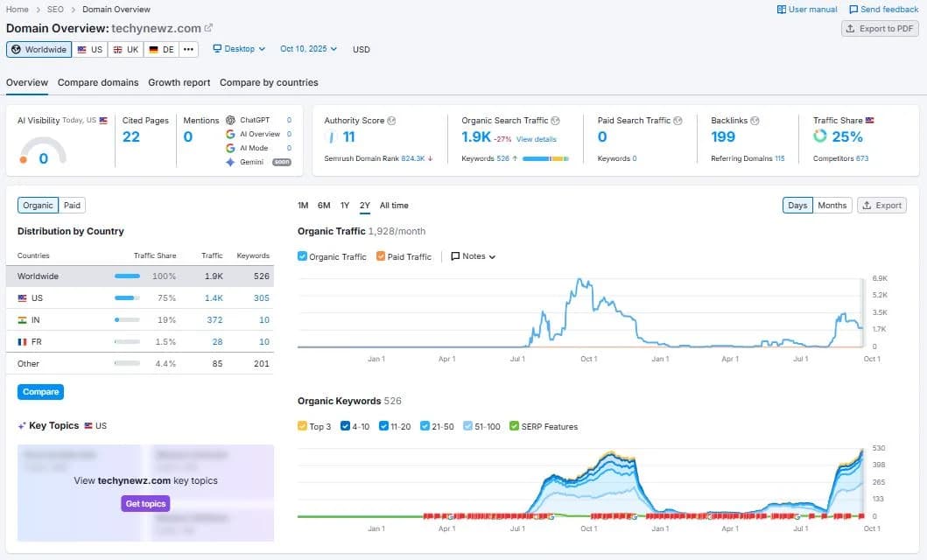Screen dimensions: 927x560
Task: Click the Send feedback chat icon
Action: pos(853,10)
